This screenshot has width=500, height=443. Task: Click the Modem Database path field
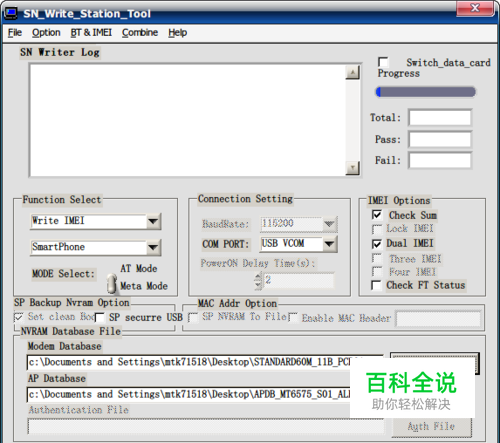(x=205, y=362)
